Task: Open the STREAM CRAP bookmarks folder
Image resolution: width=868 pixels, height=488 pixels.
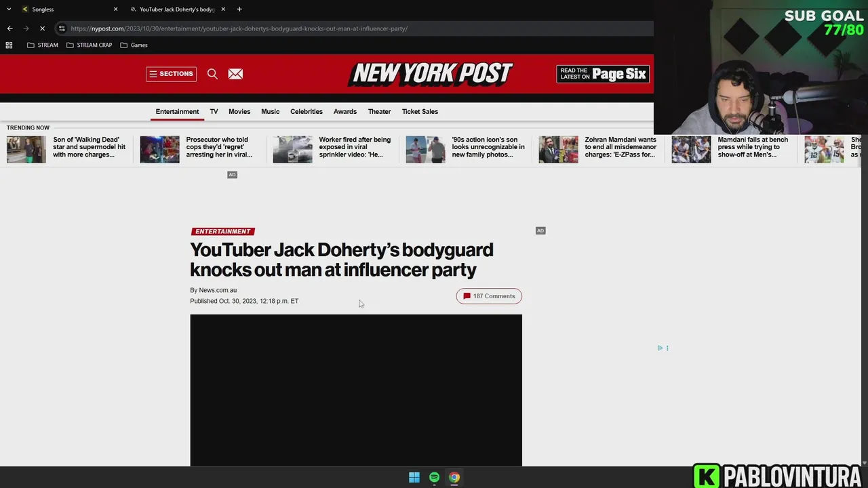Action: 90,45
